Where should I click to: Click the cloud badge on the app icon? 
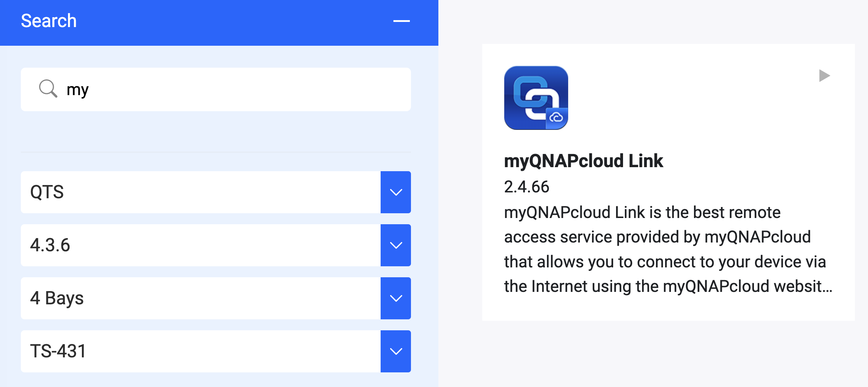point(556,118)
